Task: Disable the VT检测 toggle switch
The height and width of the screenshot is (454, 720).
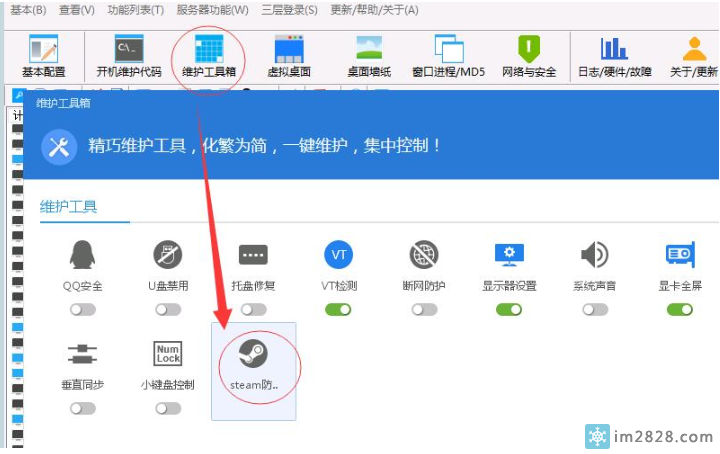Action: point(339,309)
